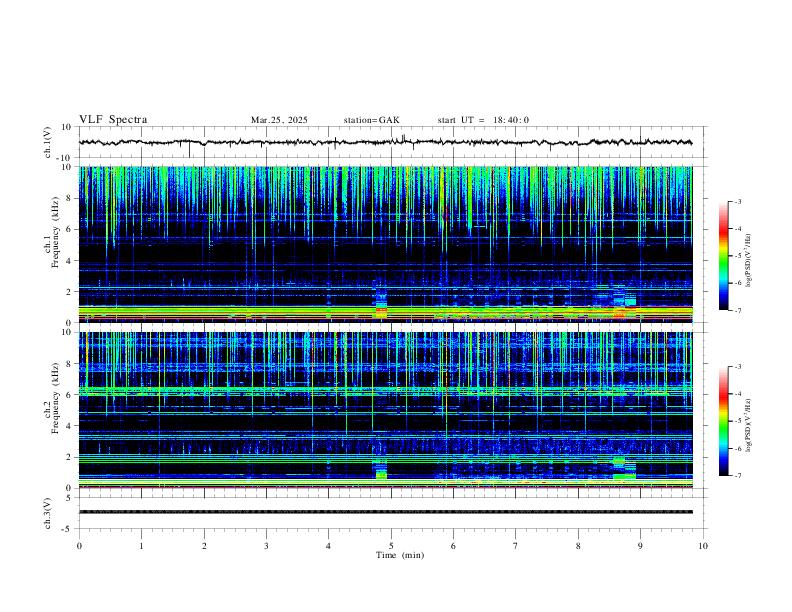
Task: Click the ch.1 color bar log(PSD) label
Action: click(748, 261)
